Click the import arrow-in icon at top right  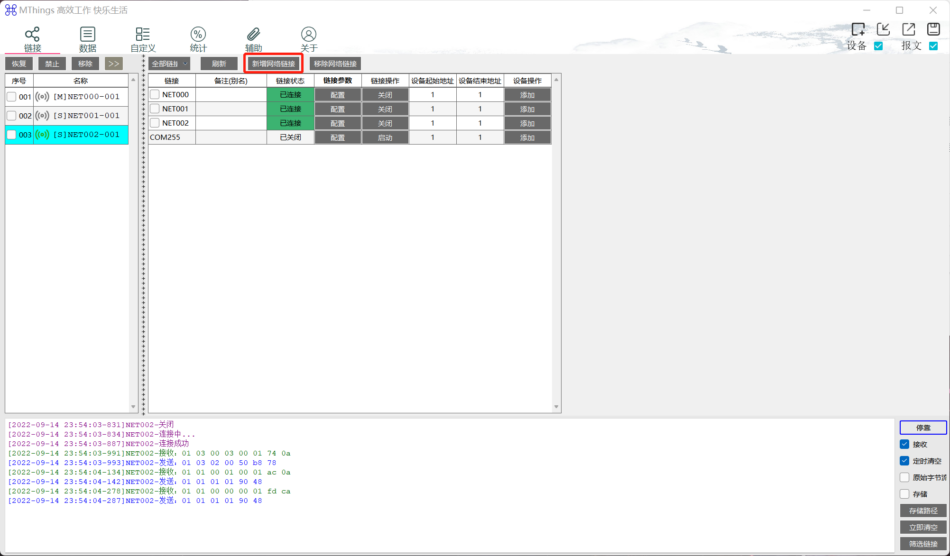click(x=883, y=29)
